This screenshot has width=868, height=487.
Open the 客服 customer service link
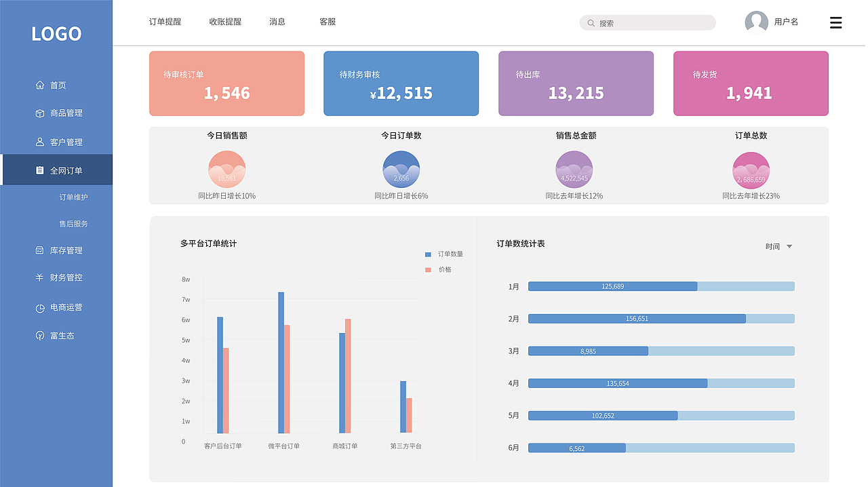[328, 21]
